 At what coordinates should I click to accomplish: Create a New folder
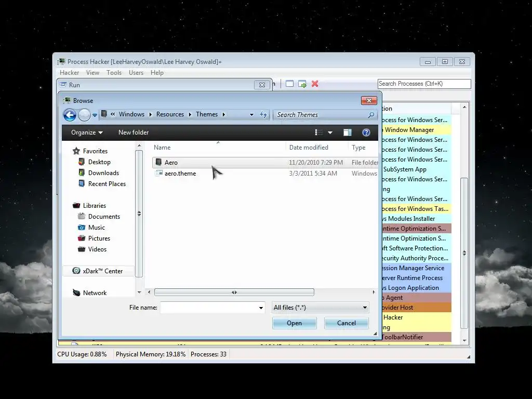[134, 132]
